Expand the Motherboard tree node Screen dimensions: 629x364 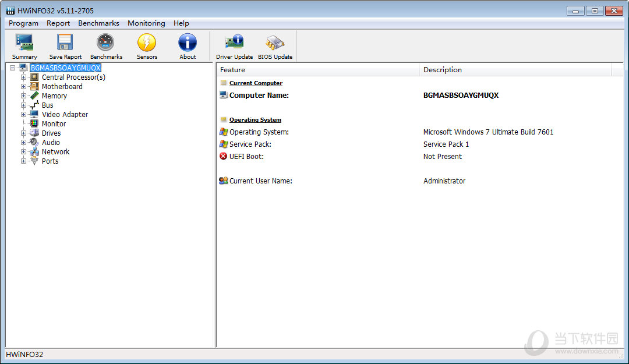pos(24,87)
